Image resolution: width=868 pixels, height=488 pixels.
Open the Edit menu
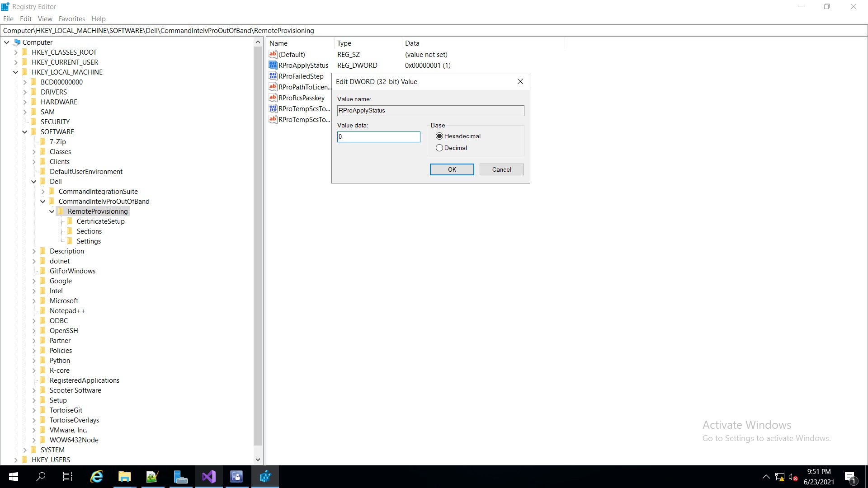(x=26, y=19)
